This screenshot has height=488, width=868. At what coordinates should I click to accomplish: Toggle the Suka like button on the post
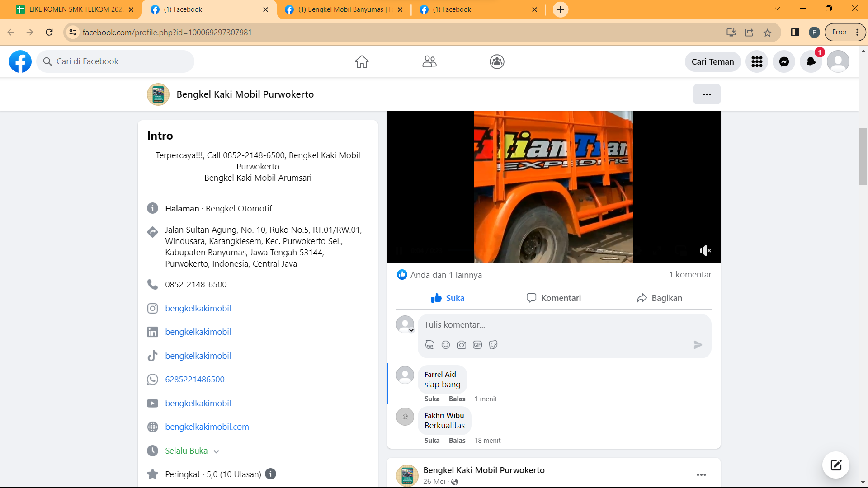(x=448, y=298)
